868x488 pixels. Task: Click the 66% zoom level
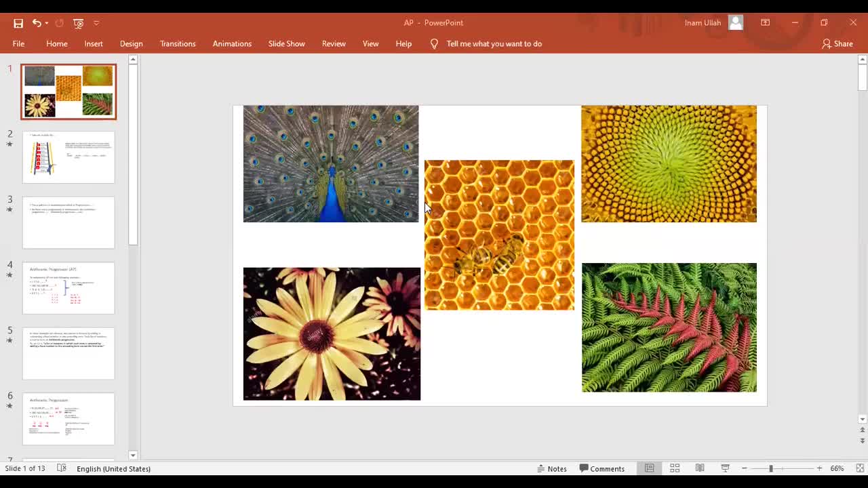[x=837, y=468]
